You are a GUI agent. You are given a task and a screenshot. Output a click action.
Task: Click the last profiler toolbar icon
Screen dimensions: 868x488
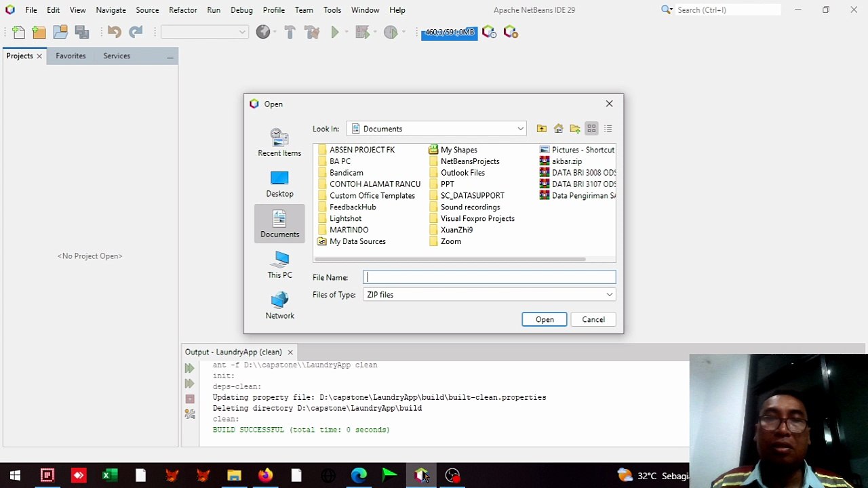[511, 32]
